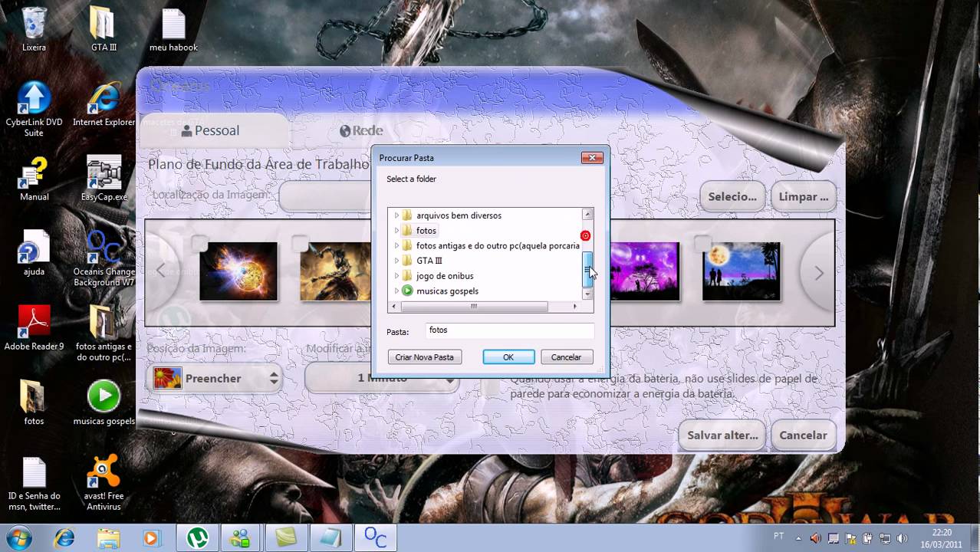Open Windows Explorer from the taskbar
980x552 pixels.
[108, 538]
